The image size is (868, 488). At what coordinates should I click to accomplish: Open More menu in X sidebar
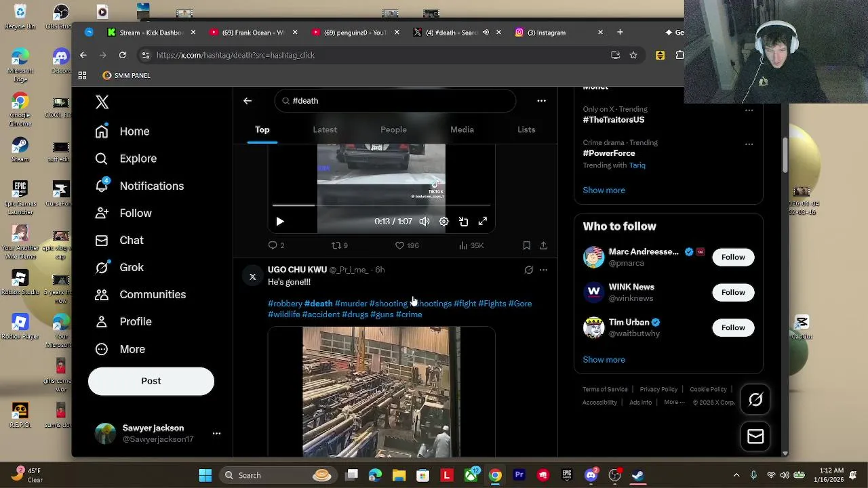pyautogui.click(x=120, y=349)
